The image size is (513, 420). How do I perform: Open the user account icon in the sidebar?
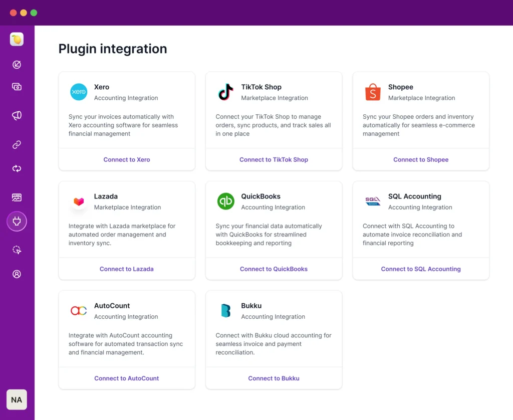[x=17, y=274]
